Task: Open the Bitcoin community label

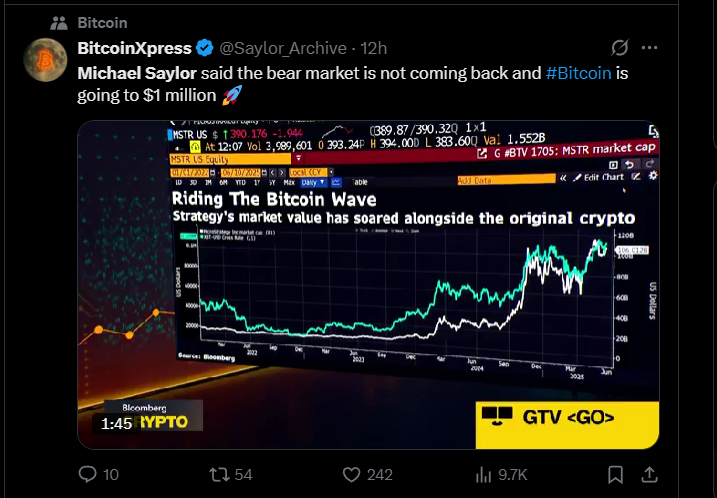Action: coord(102,23)
